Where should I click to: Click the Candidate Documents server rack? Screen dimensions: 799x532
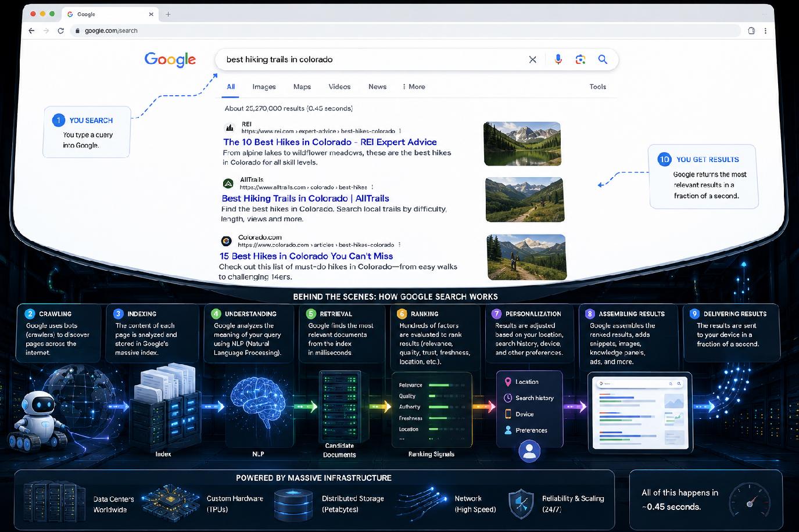339,406
